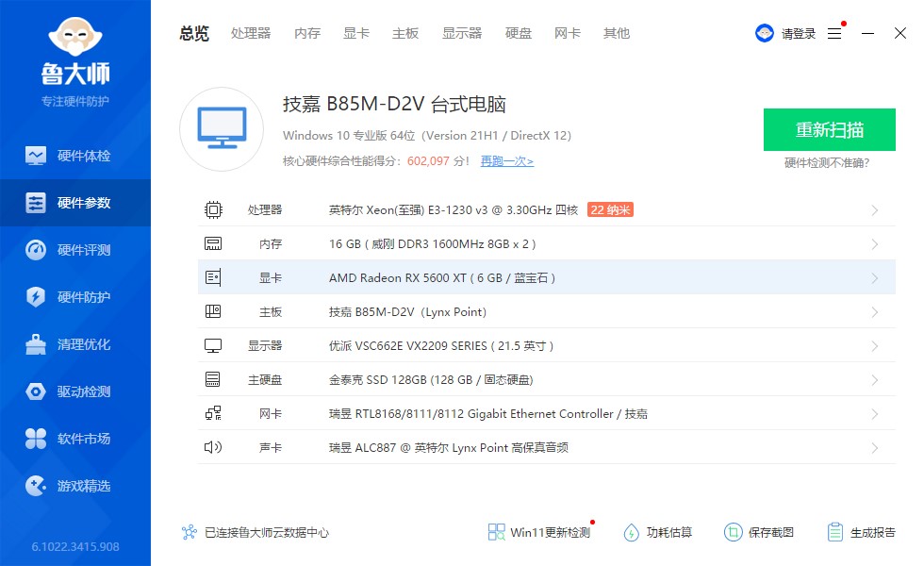Click the login avatar icon
The width and height of the screenshot is (924, 566).
pos(765,33)
